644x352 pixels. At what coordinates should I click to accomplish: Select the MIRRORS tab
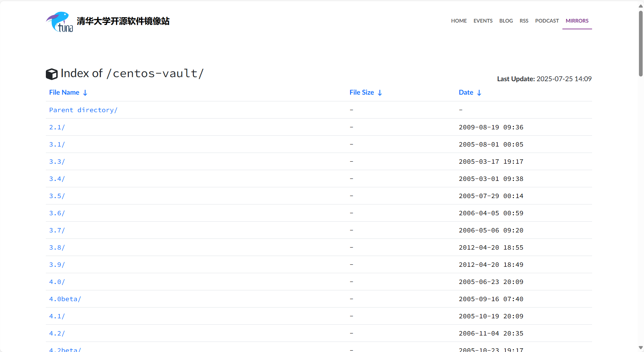coord(577,21)
